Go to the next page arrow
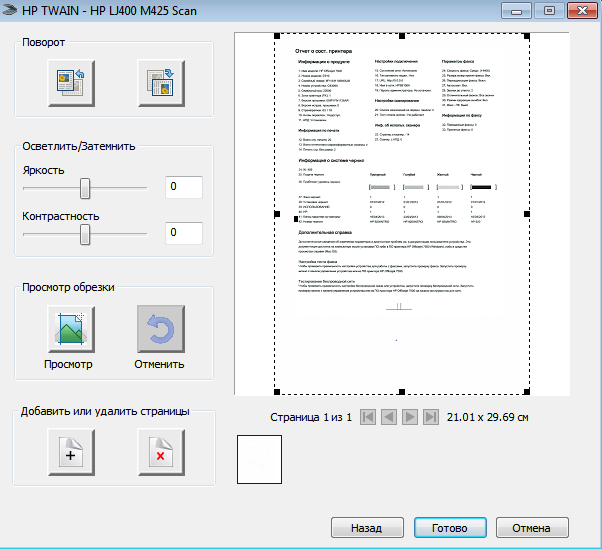 [x=410, y=416]
